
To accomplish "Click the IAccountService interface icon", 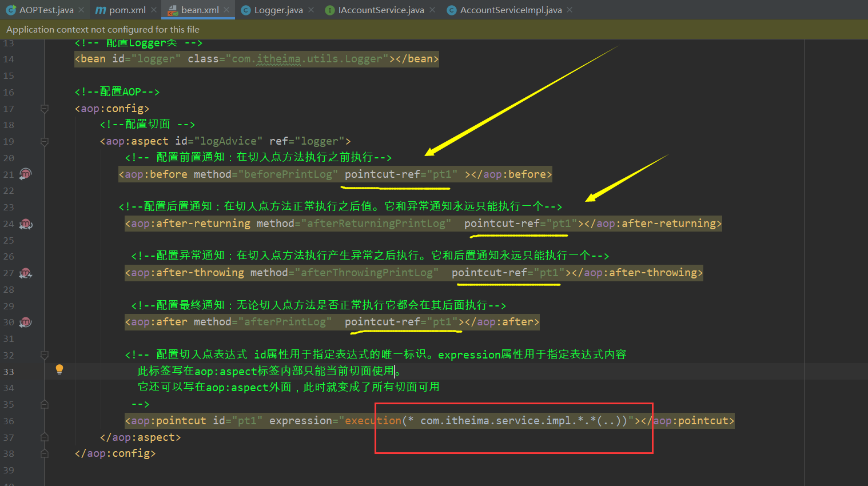I will (x=330, y=10).
